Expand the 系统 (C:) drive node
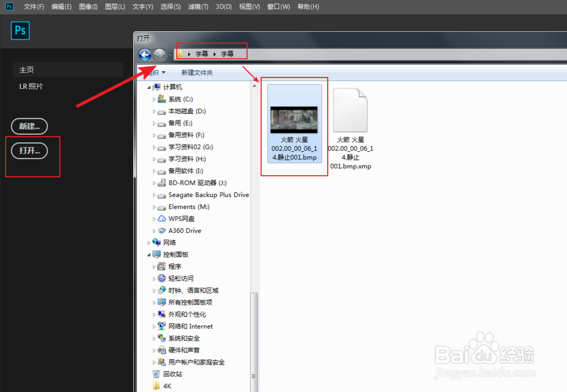 point(154,99)
